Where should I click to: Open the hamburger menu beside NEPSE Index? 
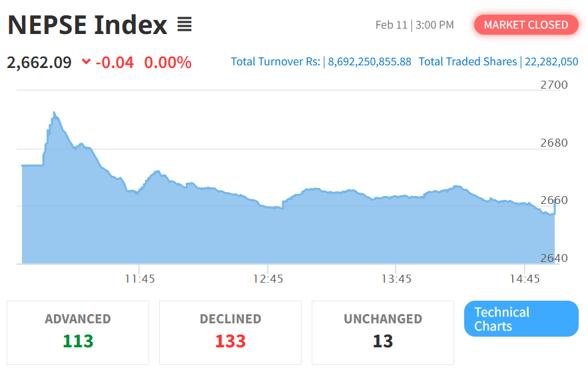pyautogui.click(x=184, y=25)
